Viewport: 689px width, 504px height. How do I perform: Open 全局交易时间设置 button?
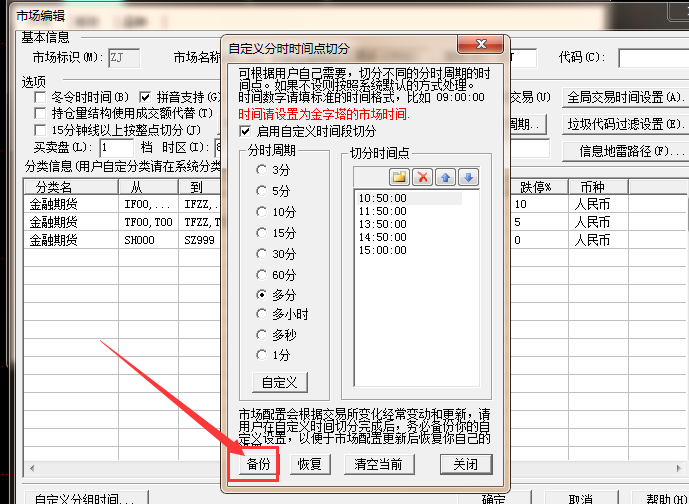coord(625,98)
